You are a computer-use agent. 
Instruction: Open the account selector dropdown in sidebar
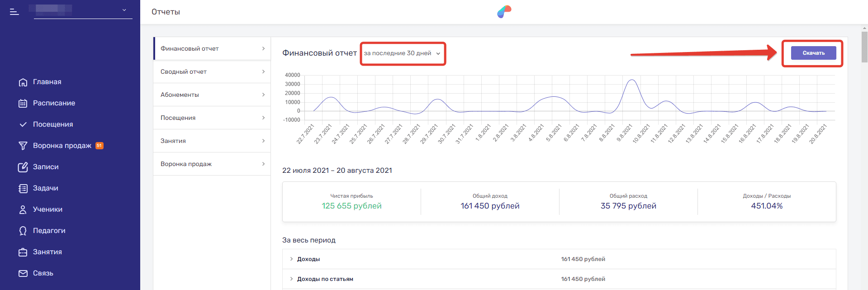[x=83, y=10]
